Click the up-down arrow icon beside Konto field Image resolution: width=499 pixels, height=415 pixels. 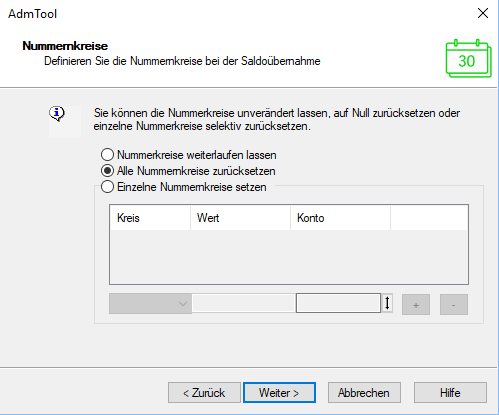(387, 303)
